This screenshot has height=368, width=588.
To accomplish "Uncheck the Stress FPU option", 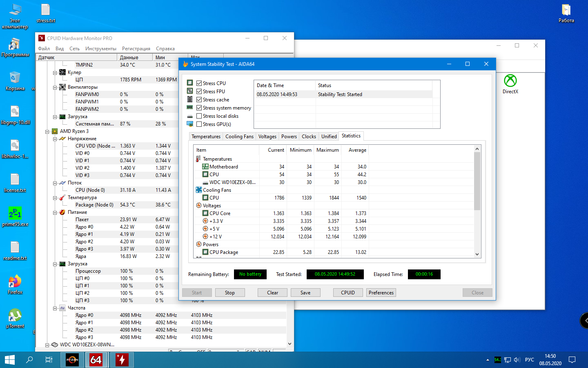I will [x=199, y=92].
